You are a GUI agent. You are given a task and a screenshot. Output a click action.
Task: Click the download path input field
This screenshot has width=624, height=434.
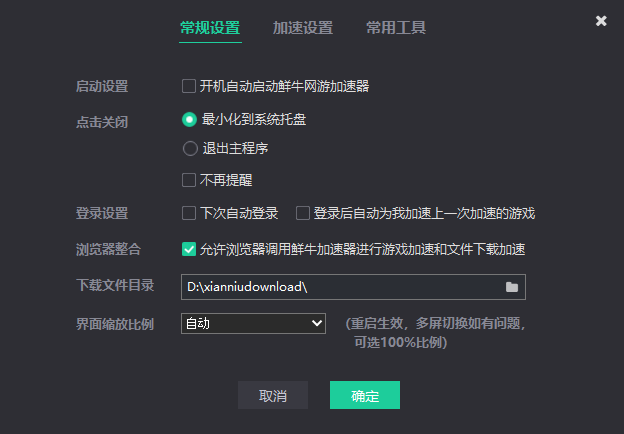[340, 287]
